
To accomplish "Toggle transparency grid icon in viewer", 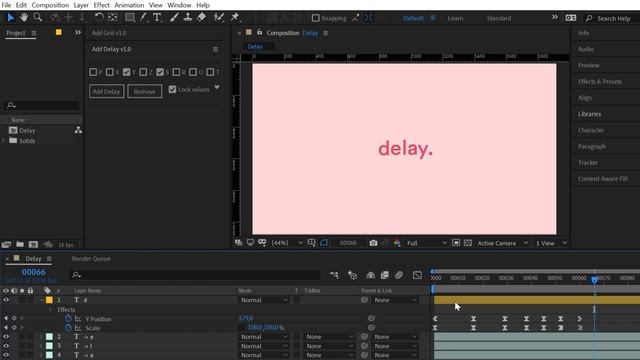I will coord(468,243).
